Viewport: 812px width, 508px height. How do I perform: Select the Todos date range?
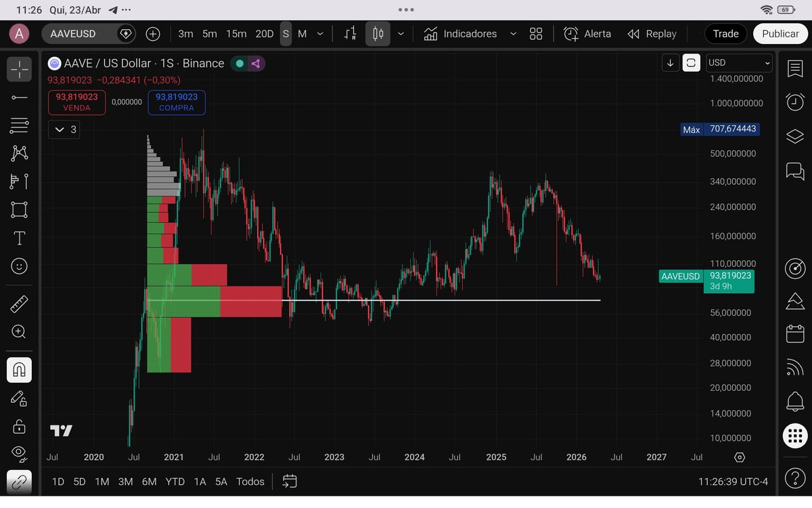coord(250,482)
